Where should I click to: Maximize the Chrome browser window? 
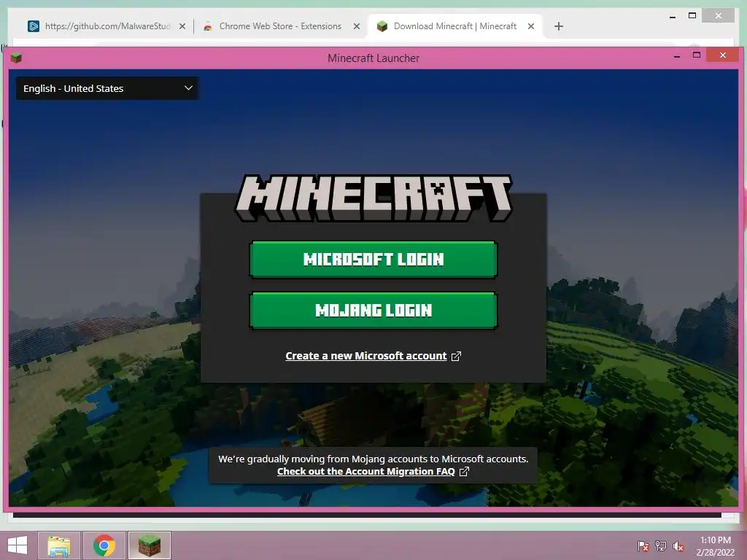pos(692,16)
